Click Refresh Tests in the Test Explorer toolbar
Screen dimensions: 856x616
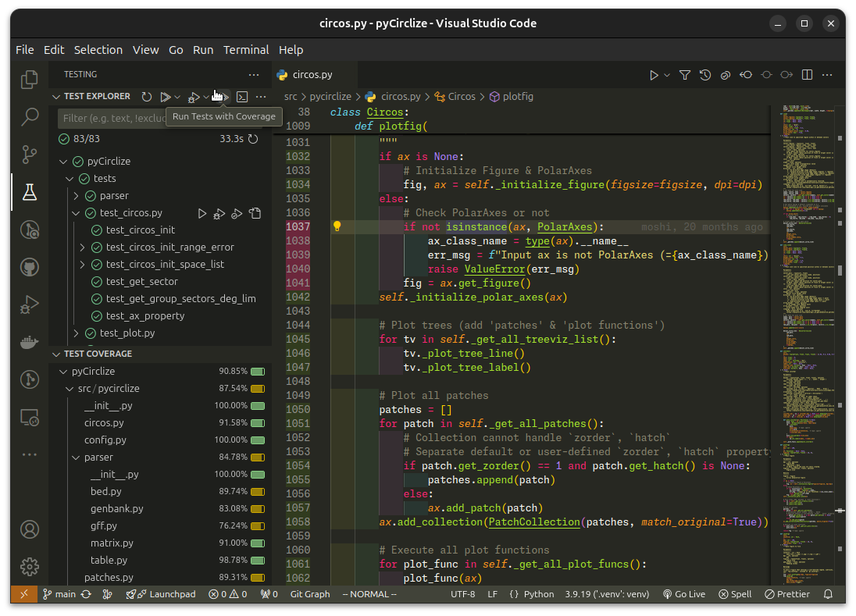coord(147,97)
